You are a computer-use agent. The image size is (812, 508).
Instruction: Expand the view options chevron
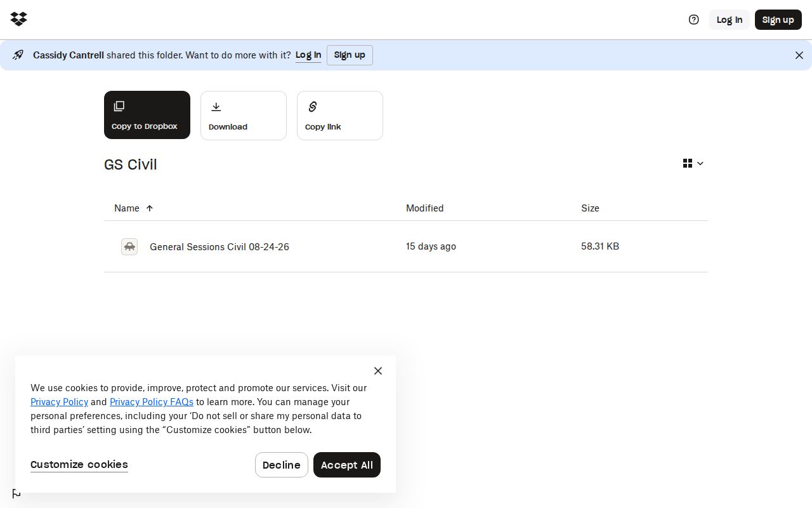[x=700, y=164]
